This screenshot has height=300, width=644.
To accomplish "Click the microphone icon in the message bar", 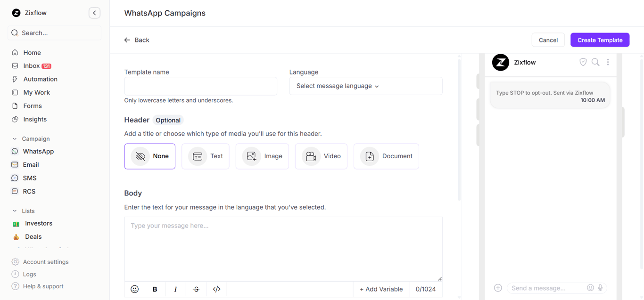I will point(601,288).
